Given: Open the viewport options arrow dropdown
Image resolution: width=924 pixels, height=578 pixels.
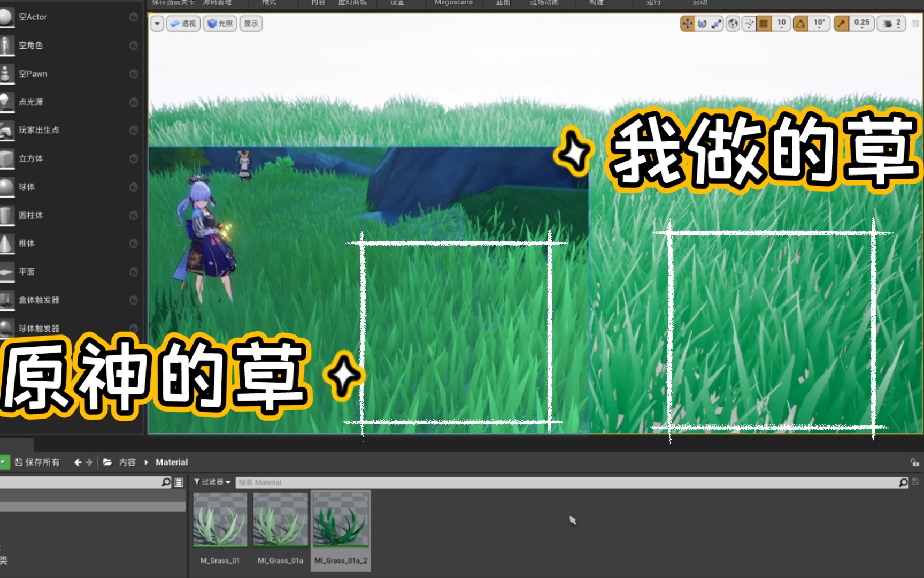Looking at the screenshot, I should [x=157, y=24].
